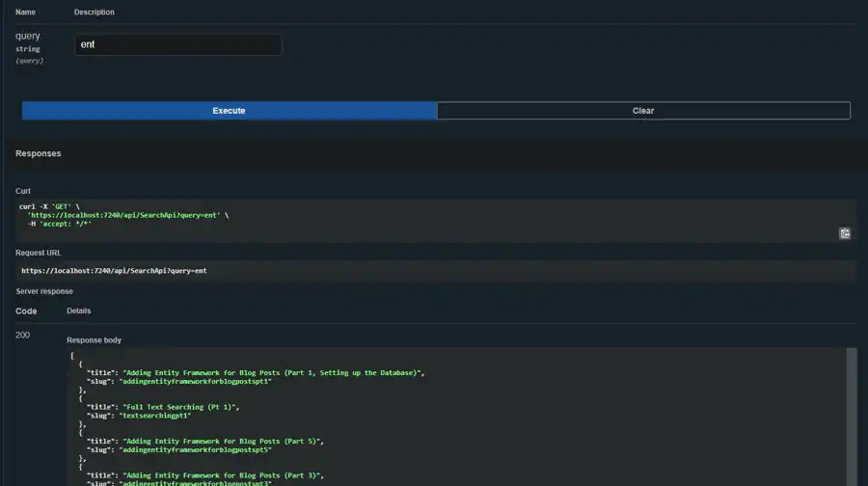The image size is (868, 486).
Task: Click the Name column header
Action: tap(25, 13)
